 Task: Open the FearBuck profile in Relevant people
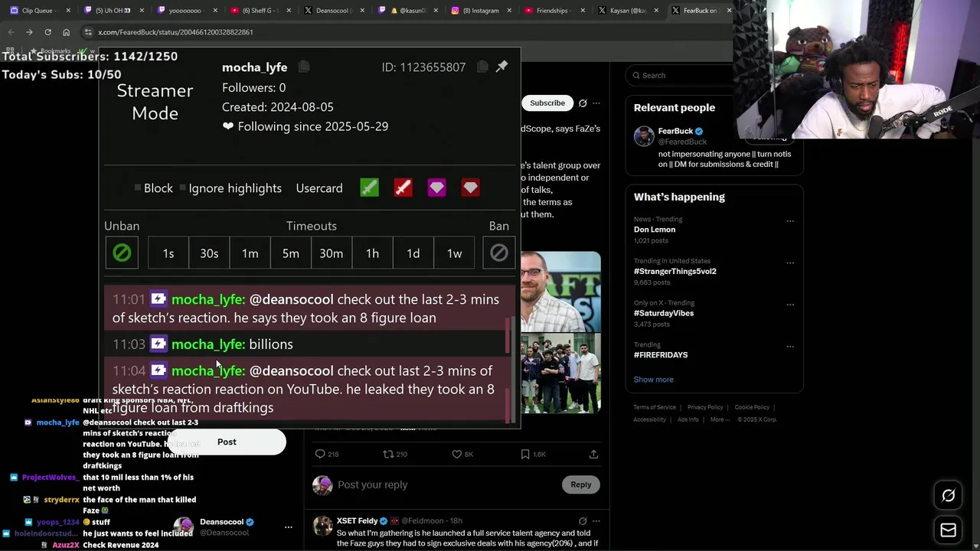675,131
